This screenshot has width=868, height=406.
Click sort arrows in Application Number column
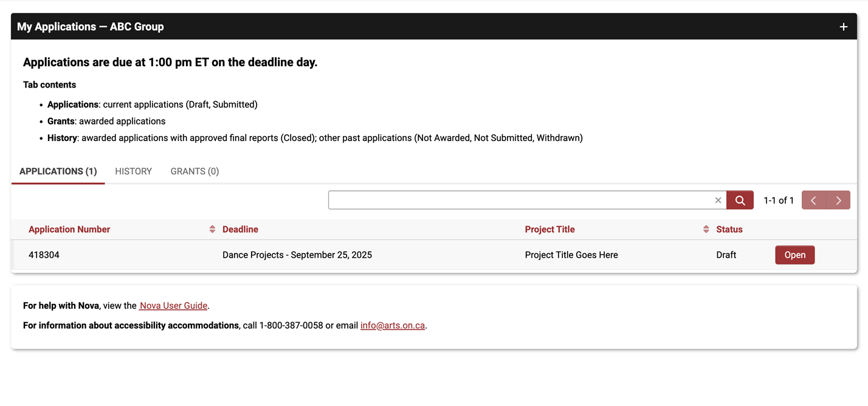pos(212,229)
